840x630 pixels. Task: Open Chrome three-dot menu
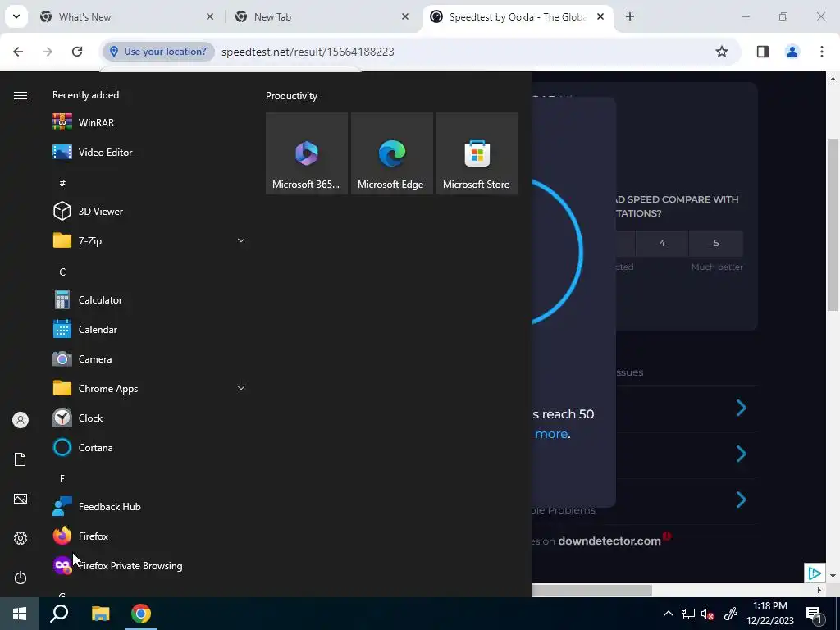point(822,52)
